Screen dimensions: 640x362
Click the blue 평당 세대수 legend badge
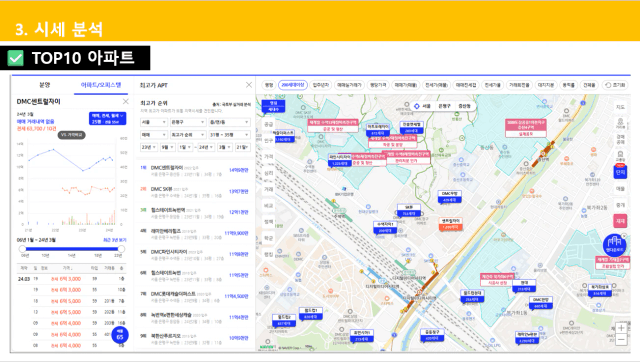point(273,106)
